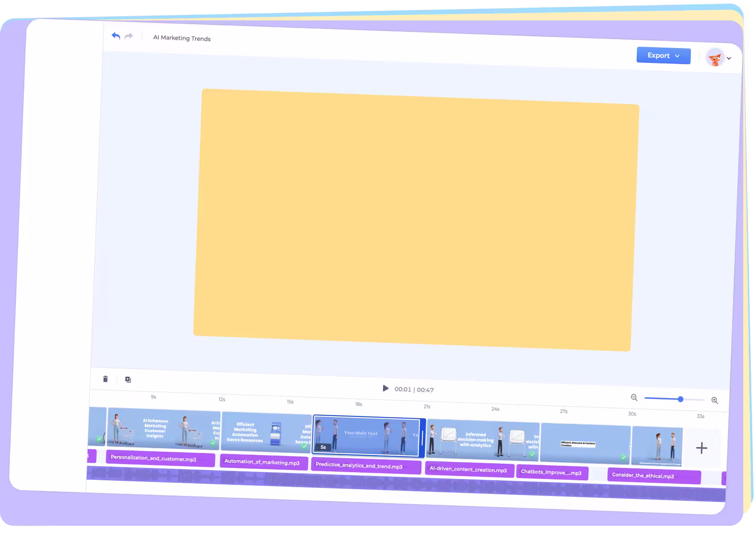Click the Export button
Image resolution: width=756 pixels, height=553 pixels.
(659, 55)
